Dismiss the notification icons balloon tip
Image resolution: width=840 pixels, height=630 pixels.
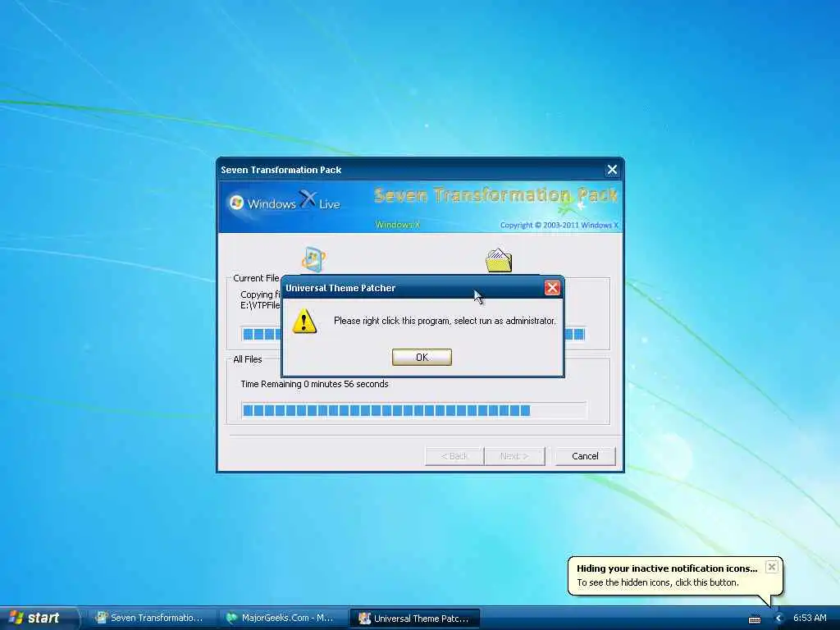(771, 567)
